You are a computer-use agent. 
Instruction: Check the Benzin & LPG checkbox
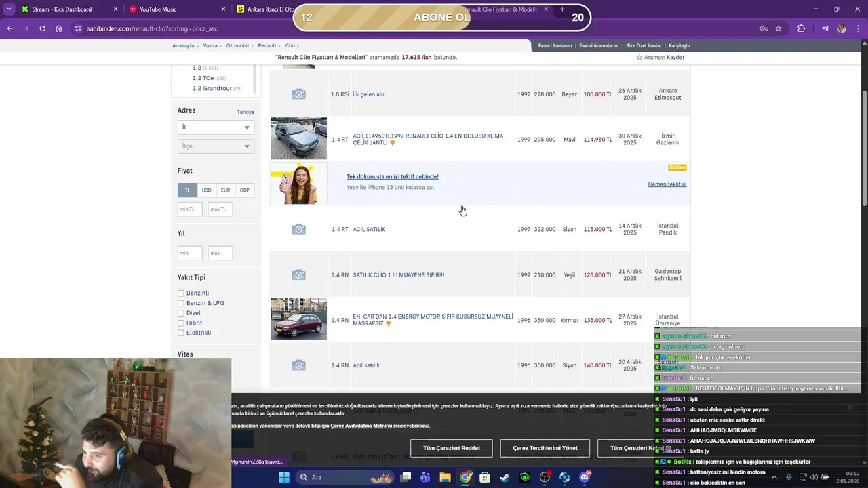(x=180, y=303)
